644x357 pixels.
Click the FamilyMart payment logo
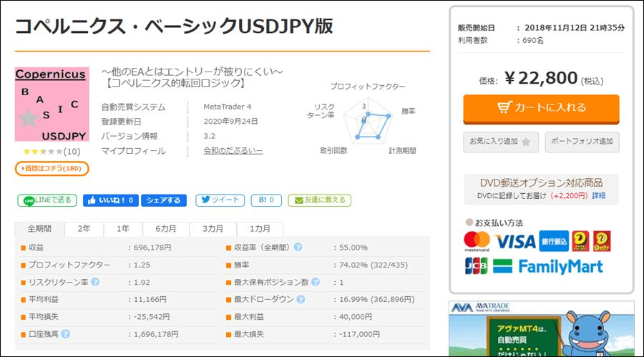tap(548, 266)
